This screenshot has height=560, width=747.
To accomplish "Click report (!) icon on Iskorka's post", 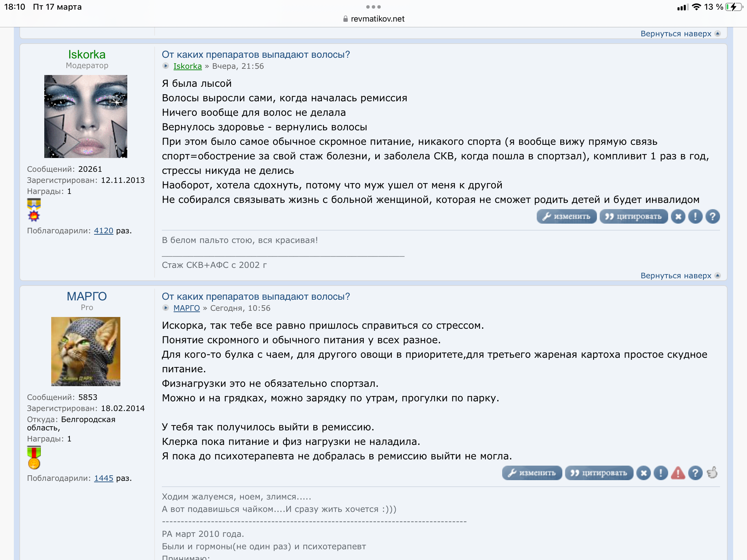I will [x=695, y=217].
